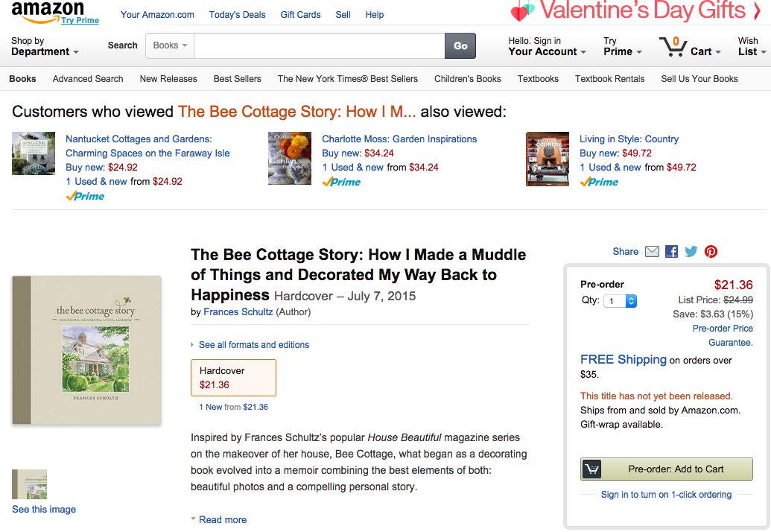The width and height of the screenshot is (771, 532).
Task: Share this book via email icon
Action: point(652,252)
